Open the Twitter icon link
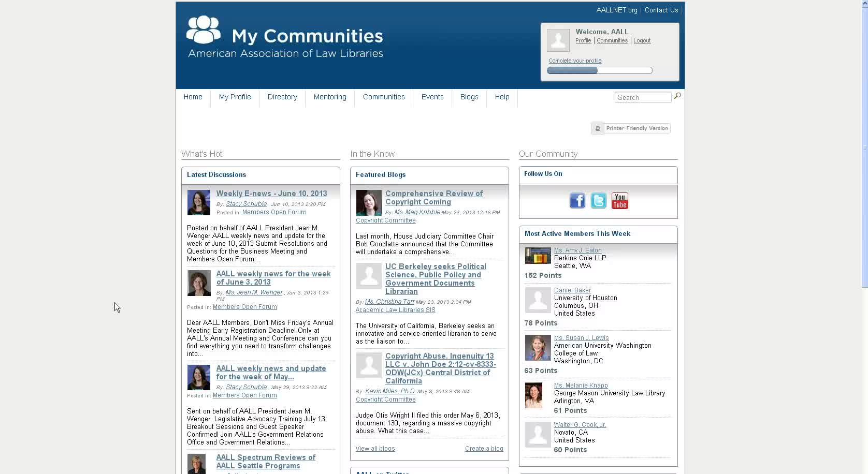Screen dimensions: 868x474 click(x=598, y=201)
